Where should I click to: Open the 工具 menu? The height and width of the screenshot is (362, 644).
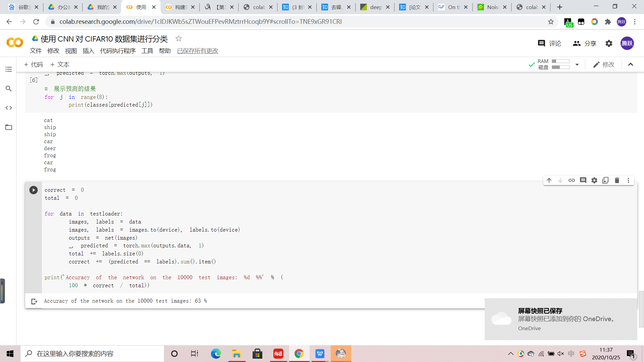[x=147, y=51]
